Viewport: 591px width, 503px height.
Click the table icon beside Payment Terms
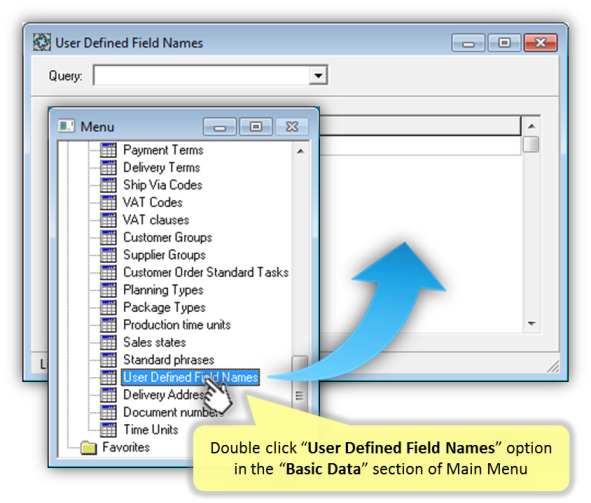[108, 150]
